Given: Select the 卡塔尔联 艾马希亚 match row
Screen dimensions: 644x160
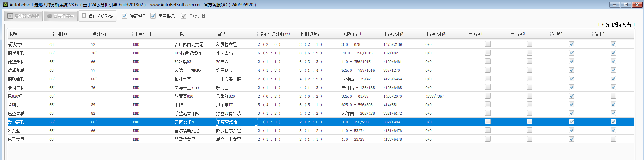Looking at the screenshot, I should [186, 88].
